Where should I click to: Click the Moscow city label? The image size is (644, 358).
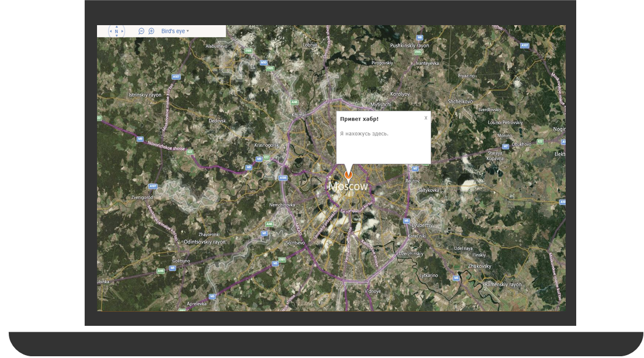pos(348,187)
